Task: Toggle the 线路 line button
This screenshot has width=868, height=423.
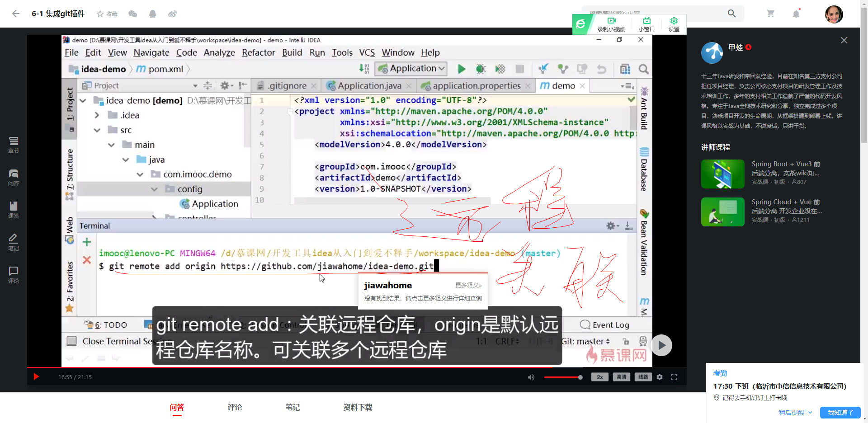Action: coord(643,377)
